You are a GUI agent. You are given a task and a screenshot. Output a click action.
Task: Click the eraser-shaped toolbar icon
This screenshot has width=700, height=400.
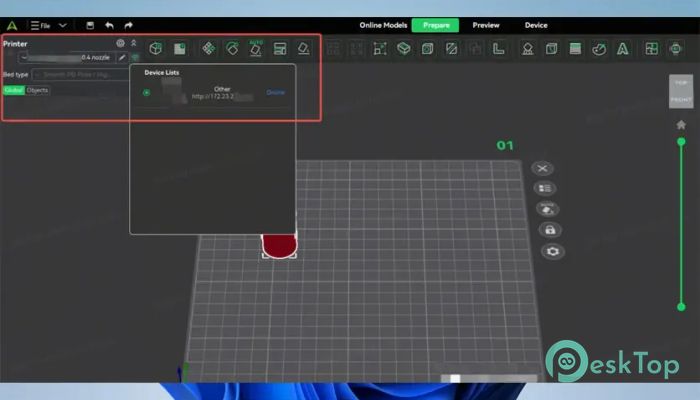pyautogui.click(x=304, y=48)
